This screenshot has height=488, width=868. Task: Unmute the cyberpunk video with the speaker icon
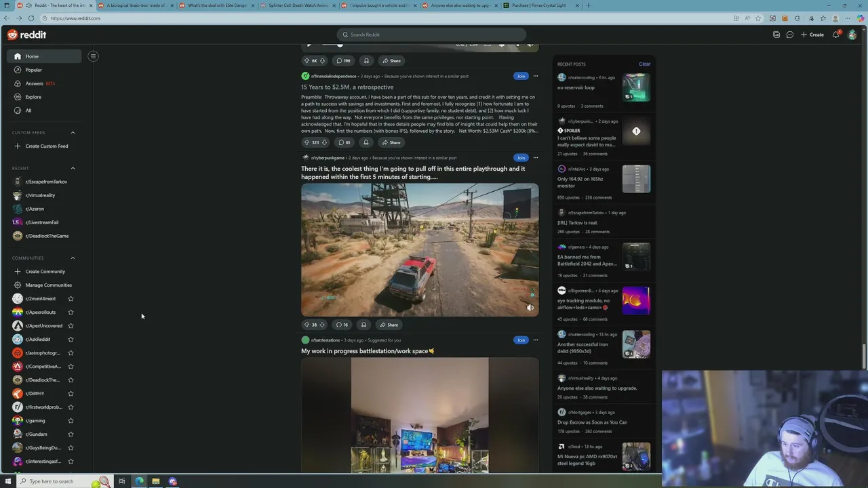click(x=530, y=308)
